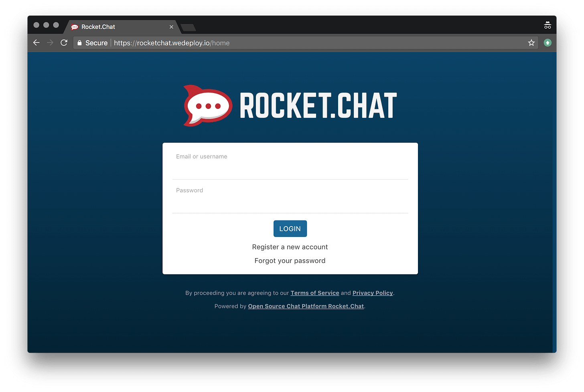Open Open Source Chat Platform Rocket.Chat link
584x392 pixels.
(x=306, y=306)
